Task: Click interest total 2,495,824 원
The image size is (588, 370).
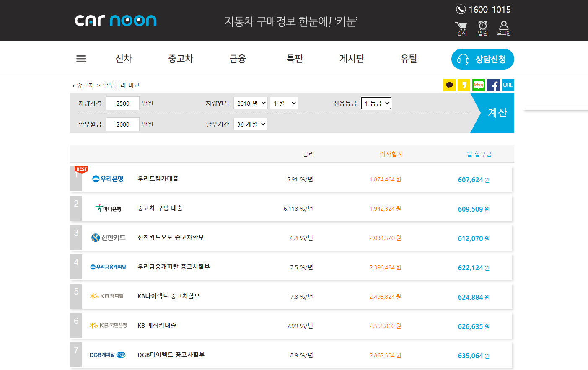Action: pos(386,297)
